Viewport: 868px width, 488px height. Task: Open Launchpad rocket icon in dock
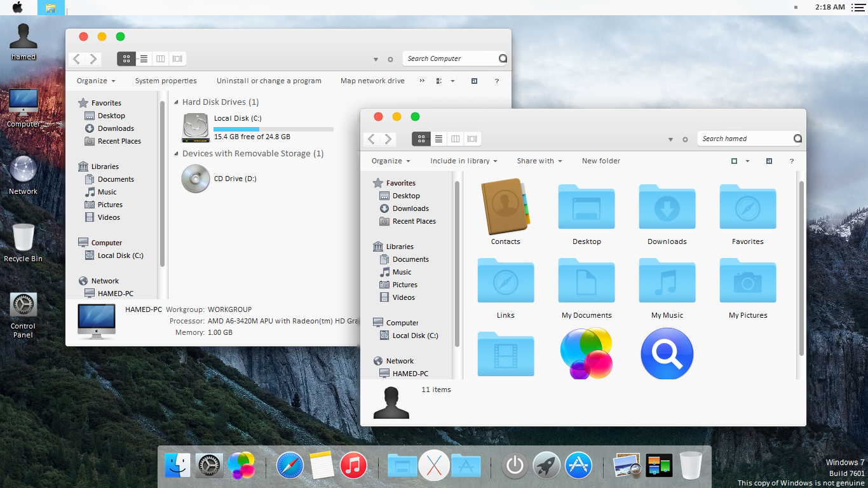tap(546, 466)
